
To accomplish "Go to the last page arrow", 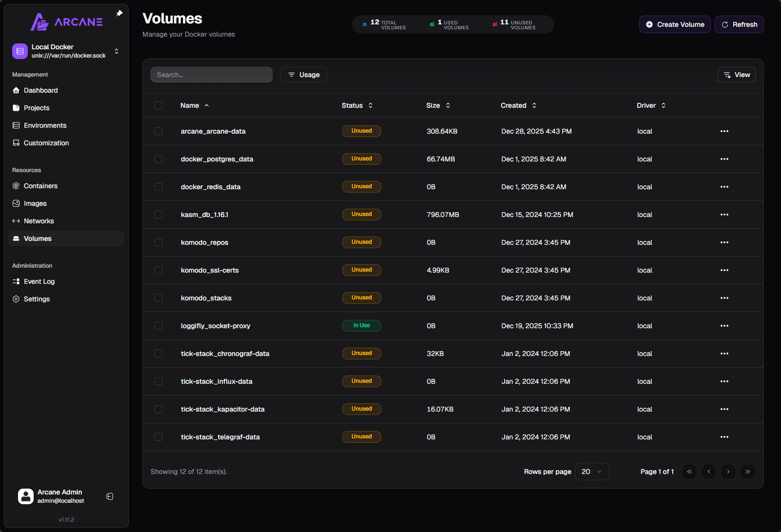I will pyautogui.click(x=747, y=472).
